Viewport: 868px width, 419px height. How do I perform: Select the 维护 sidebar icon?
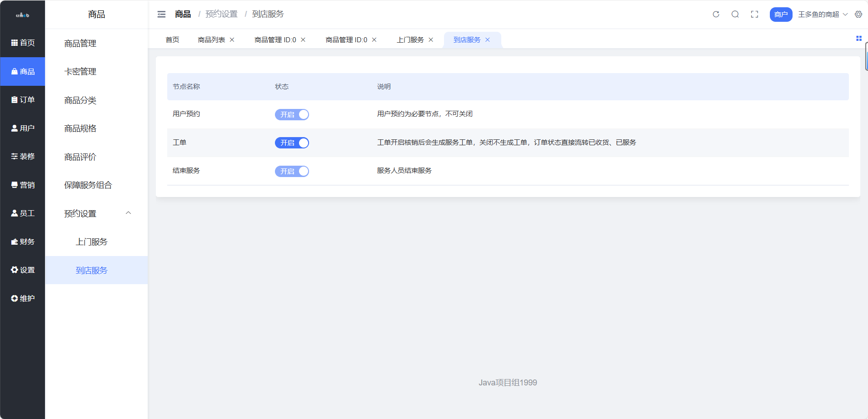[x=23, y=298]
